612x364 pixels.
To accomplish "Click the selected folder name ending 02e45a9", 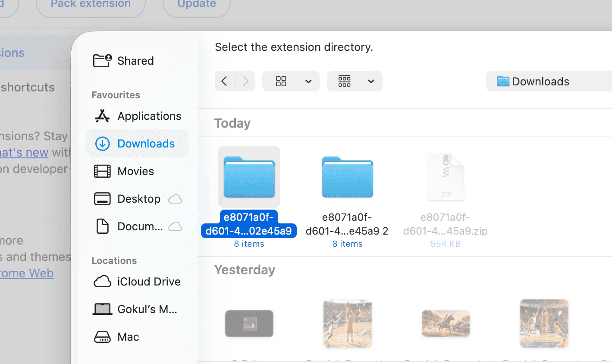I will (x=249, y=224).
